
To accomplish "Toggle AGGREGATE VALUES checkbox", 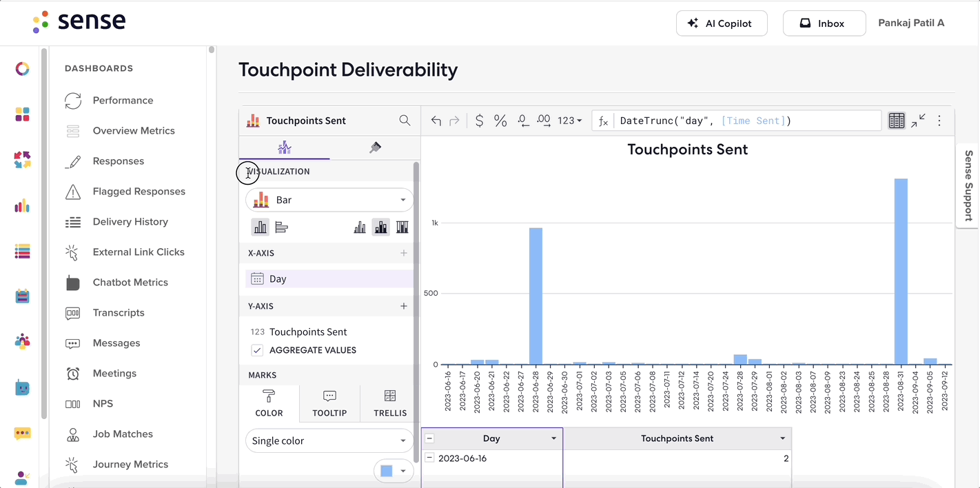I will tap(257, 350).
